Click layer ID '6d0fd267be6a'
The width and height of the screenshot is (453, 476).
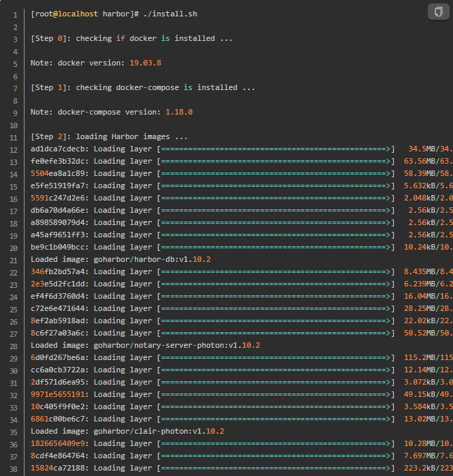[58, 357]
